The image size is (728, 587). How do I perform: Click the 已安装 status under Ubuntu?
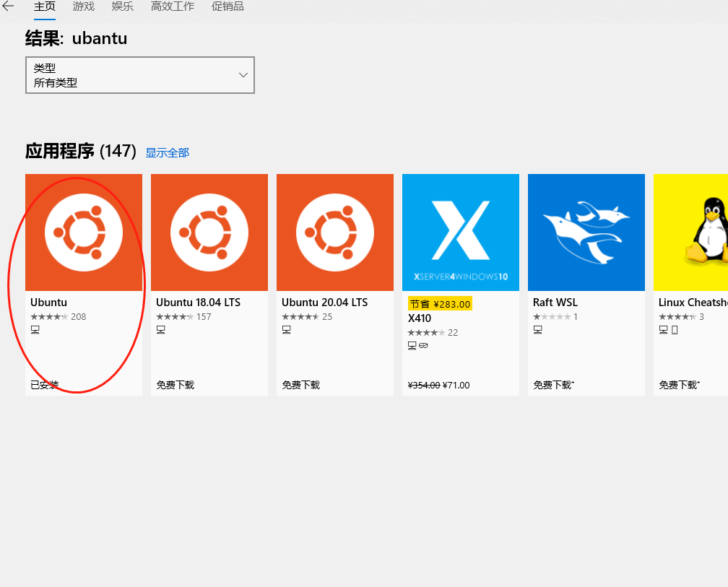[x=45, y=385]
